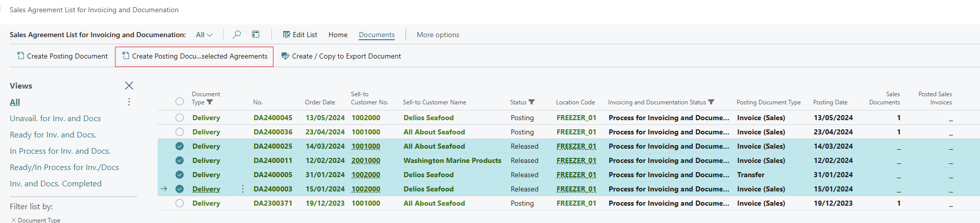Click Invoicing and Documentation Status filter icon
This screenshot has width=980, height=223.
(x=711, y=102)
